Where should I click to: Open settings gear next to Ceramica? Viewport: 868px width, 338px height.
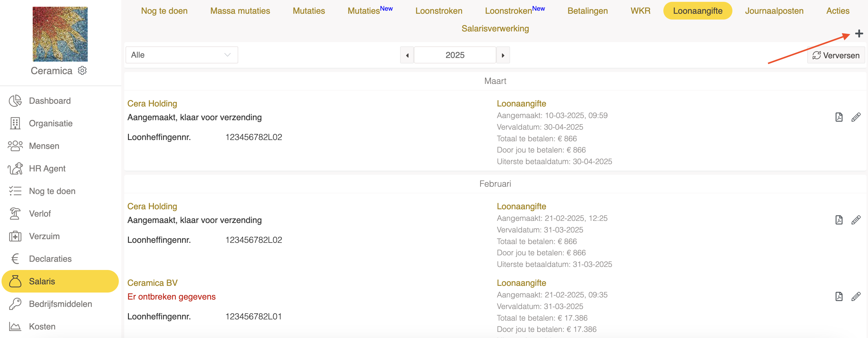tap(82, 70)
